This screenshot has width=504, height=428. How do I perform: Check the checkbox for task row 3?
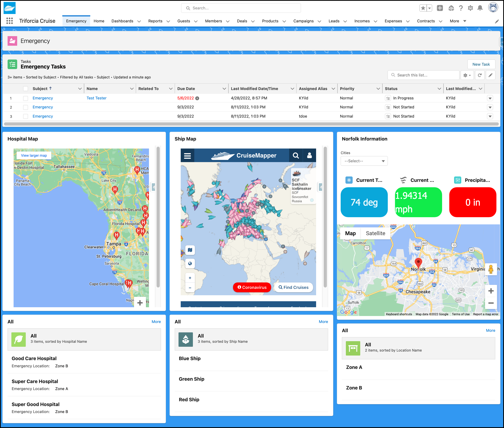26,116
